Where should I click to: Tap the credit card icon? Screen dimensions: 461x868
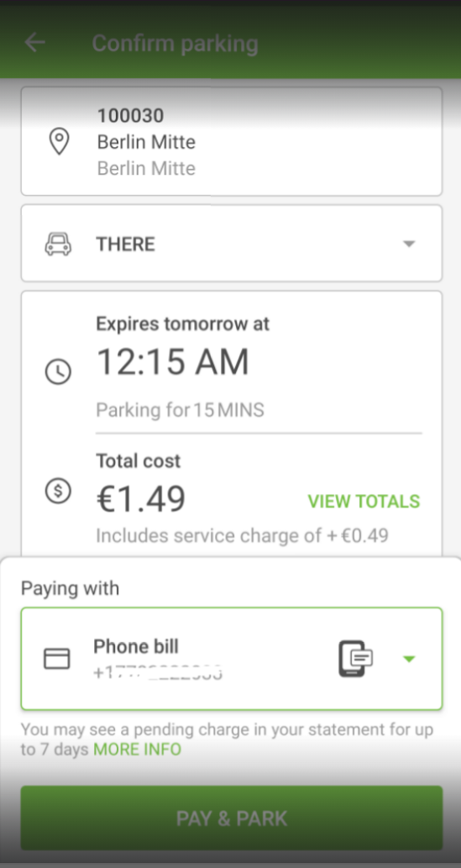tap(57, 659)
